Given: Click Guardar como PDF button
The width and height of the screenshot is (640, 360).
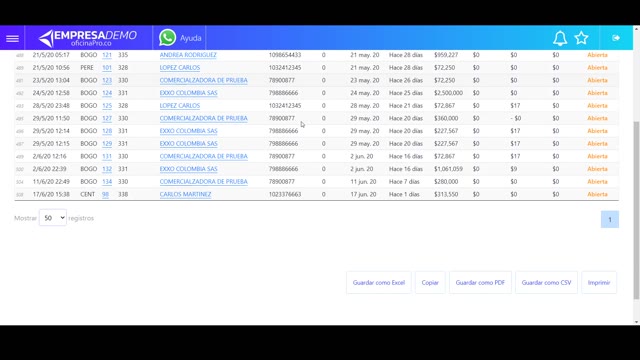Looking at the screenshot, I should [480, 282].
